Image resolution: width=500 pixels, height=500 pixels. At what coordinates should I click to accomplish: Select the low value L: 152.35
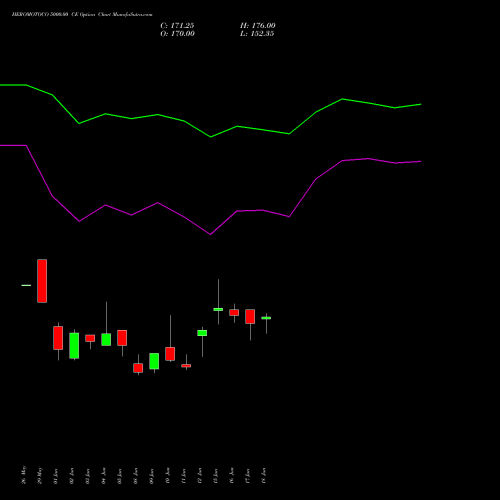coord(257,34)
